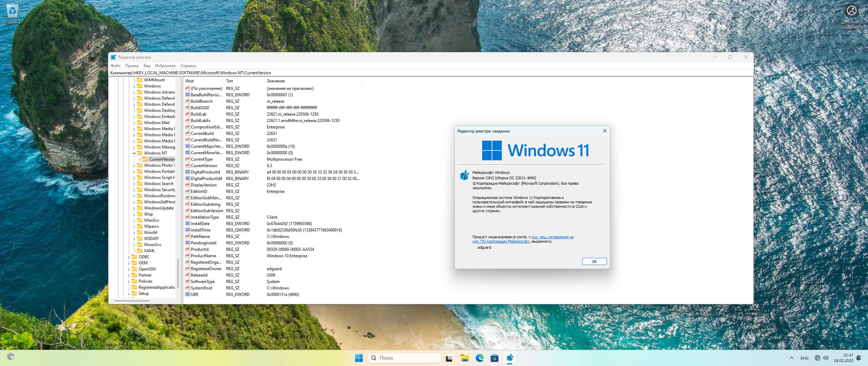Open the Microsoft license terms link
The image size is (868, 366).
click(x=552, y=237)
